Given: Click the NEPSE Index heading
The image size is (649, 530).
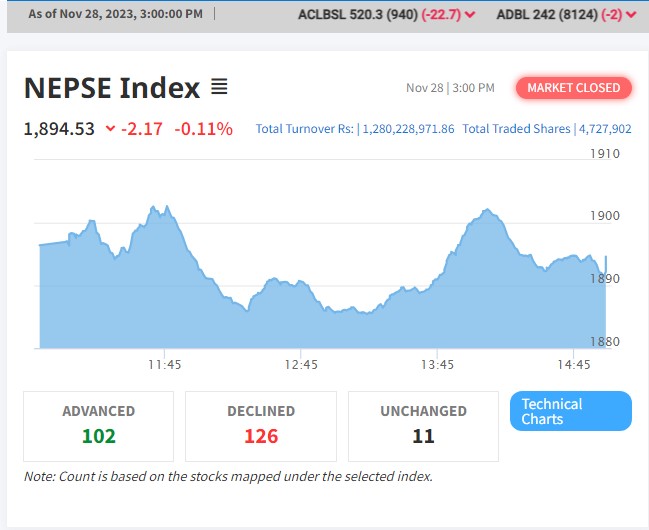Looking at the screenshot, I should [x=112, y=88].
